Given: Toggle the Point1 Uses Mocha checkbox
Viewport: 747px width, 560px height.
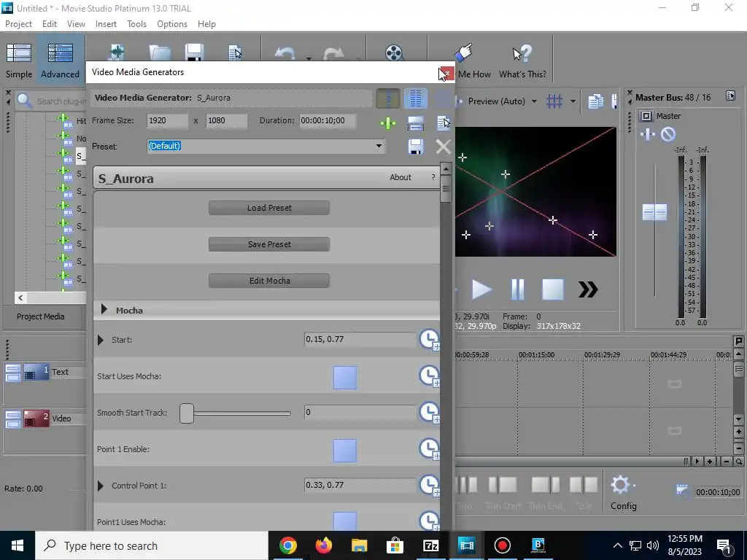Looking at the screenshot, I should pos(345,521).
